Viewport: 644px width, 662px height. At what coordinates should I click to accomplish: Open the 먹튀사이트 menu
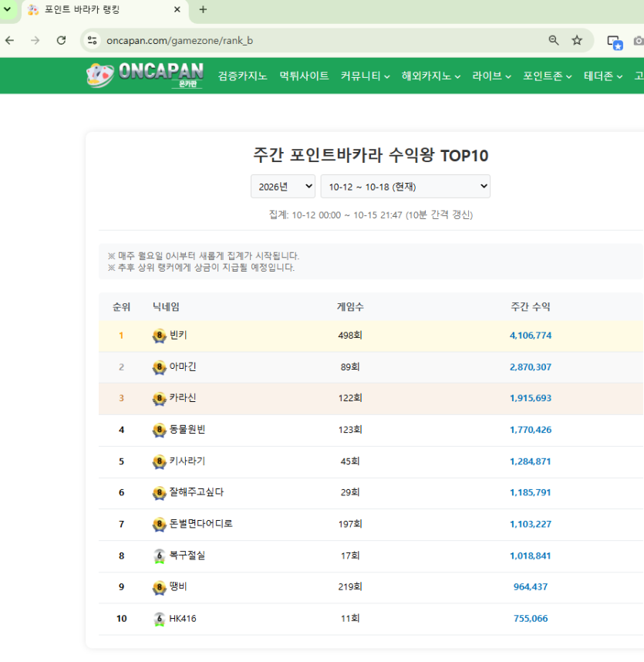coord(304,76)
